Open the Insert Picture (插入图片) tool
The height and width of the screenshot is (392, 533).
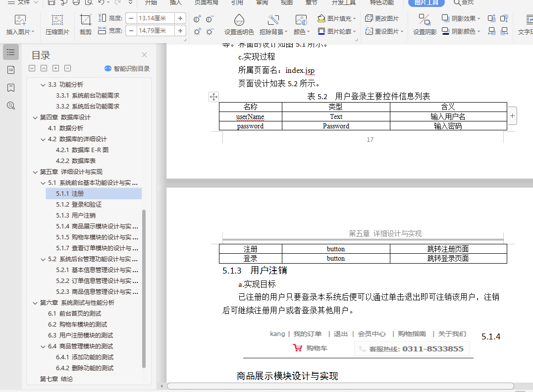pos(20,25)
